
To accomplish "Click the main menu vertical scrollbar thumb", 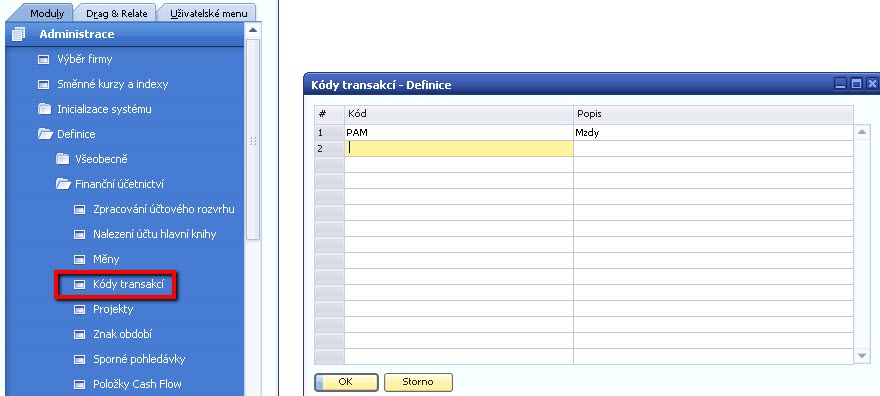I will coord(253,139).
